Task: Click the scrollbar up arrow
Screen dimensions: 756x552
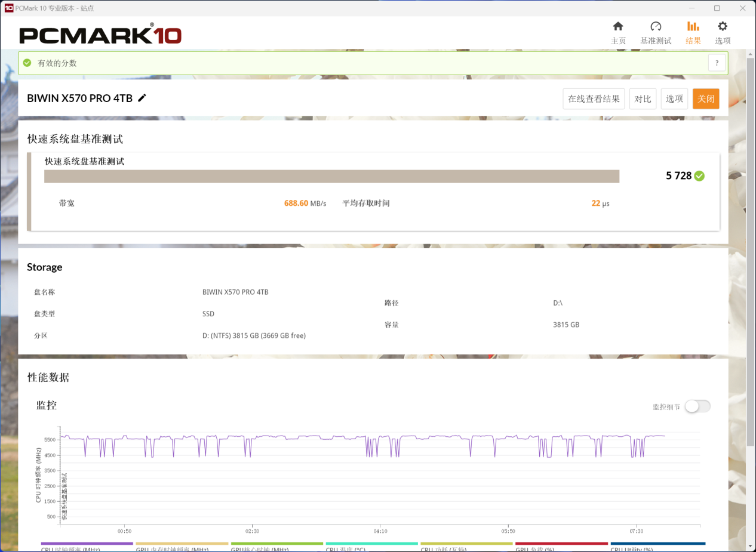Action: pyautogui.click(x=751, y=55)
